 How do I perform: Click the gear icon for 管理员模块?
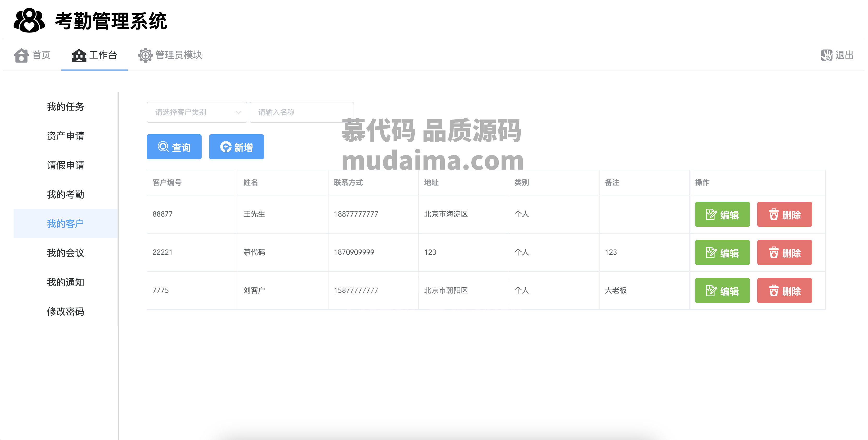pyautogui.click(x=145, y=55)
